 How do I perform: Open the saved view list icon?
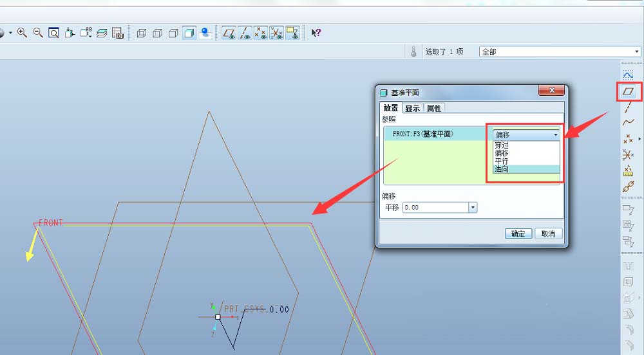(x=86, y=33)
